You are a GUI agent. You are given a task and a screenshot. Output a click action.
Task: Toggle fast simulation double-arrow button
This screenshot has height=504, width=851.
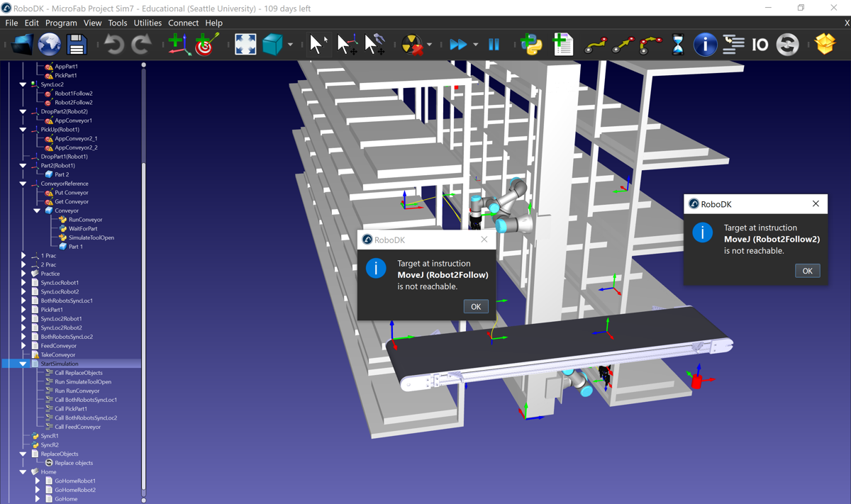pyautogui.click(x=458, y=45)
